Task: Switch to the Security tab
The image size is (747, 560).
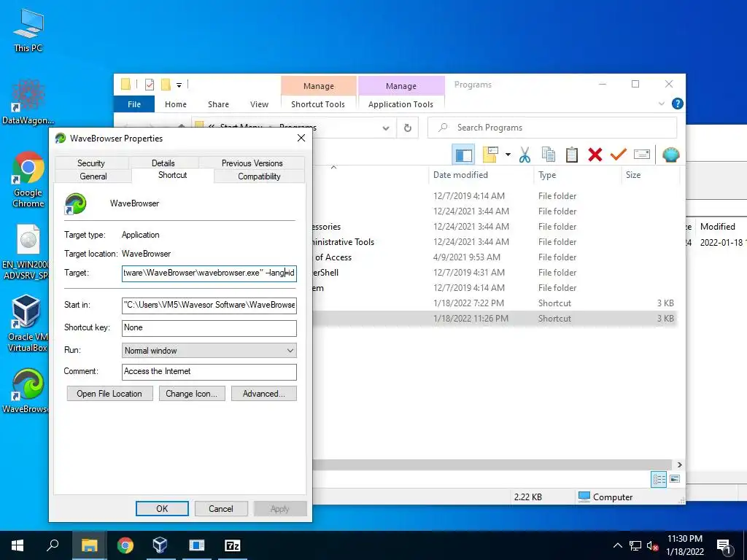Action: coord(91,163)
